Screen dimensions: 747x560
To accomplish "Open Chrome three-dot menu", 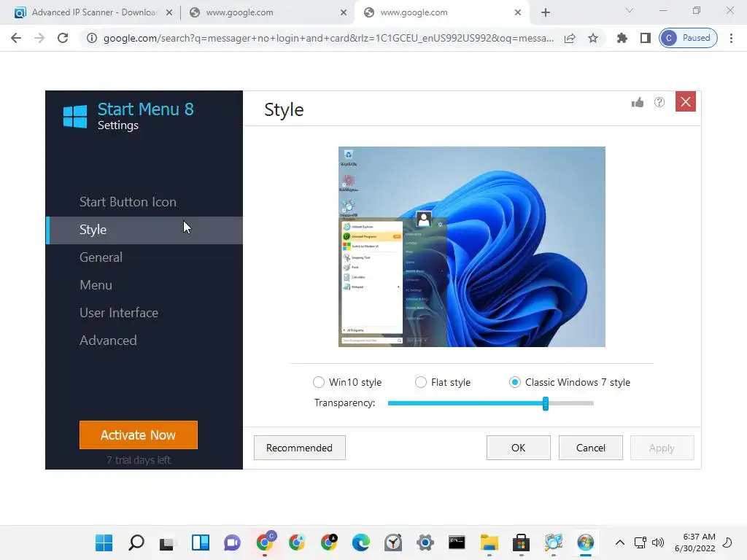I will 731,38.
